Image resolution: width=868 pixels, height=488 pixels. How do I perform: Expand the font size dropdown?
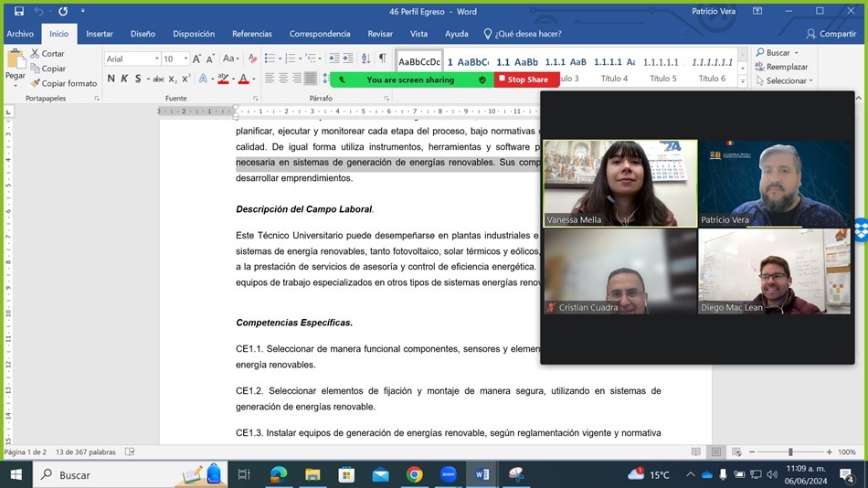click(186, 58)
